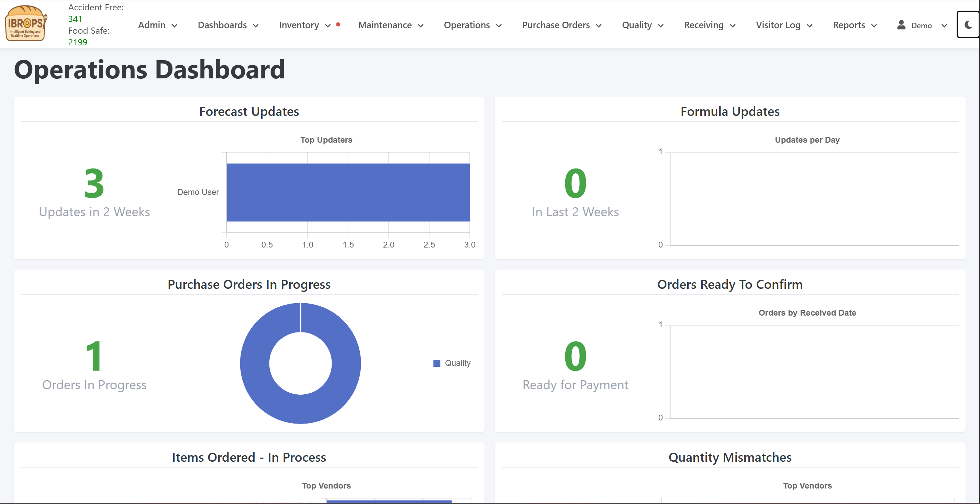
Task: Click the Admin chevron arrow
Action: click(x=175, y=25)
